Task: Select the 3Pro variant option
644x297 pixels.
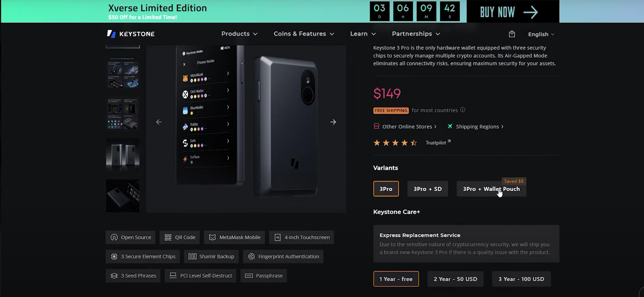Action: point(386,189)
